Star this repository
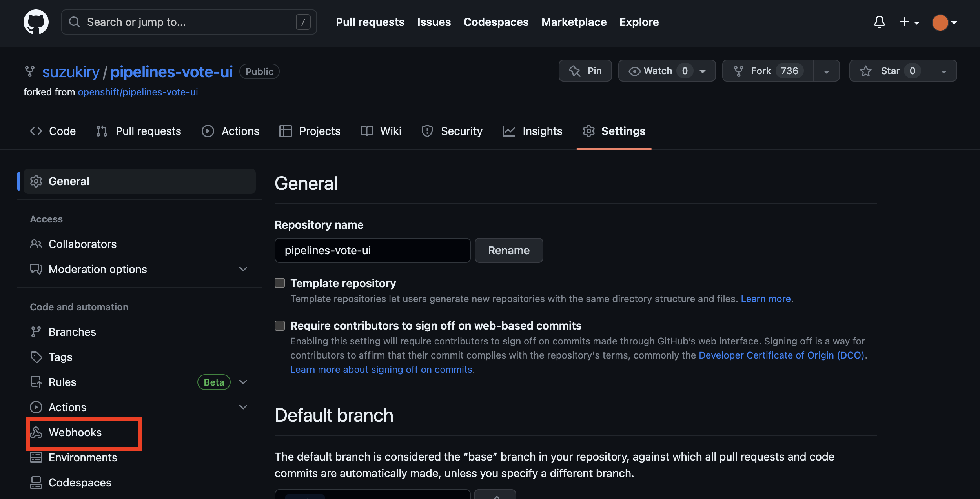 890,71
